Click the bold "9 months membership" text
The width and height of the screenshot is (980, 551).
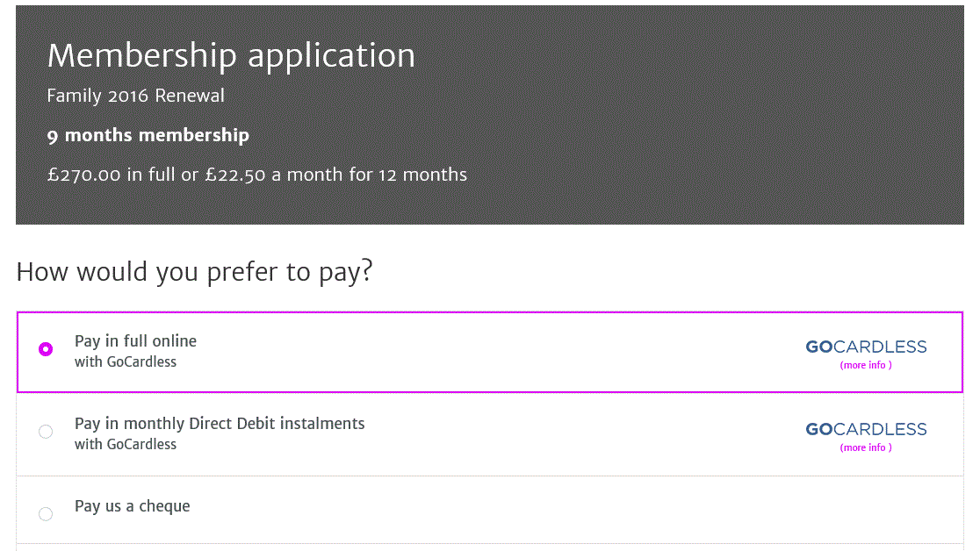pos(148,135)
